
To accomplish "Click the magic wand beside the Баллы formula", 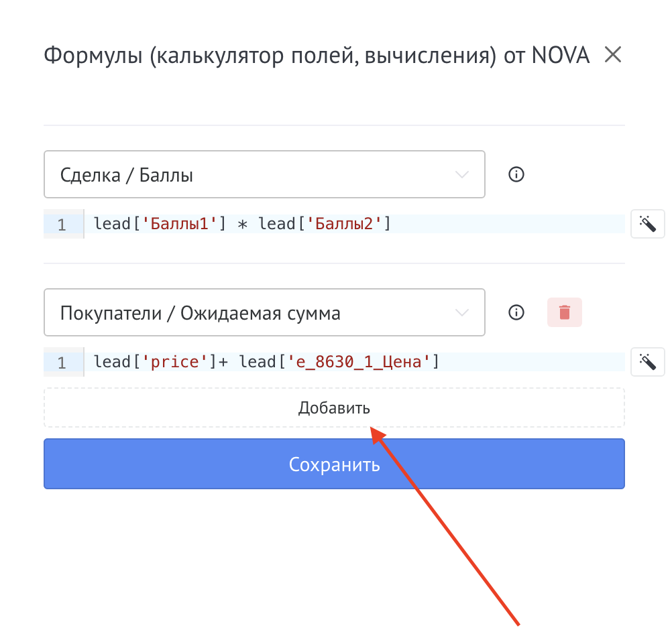I will coord(647,224).
